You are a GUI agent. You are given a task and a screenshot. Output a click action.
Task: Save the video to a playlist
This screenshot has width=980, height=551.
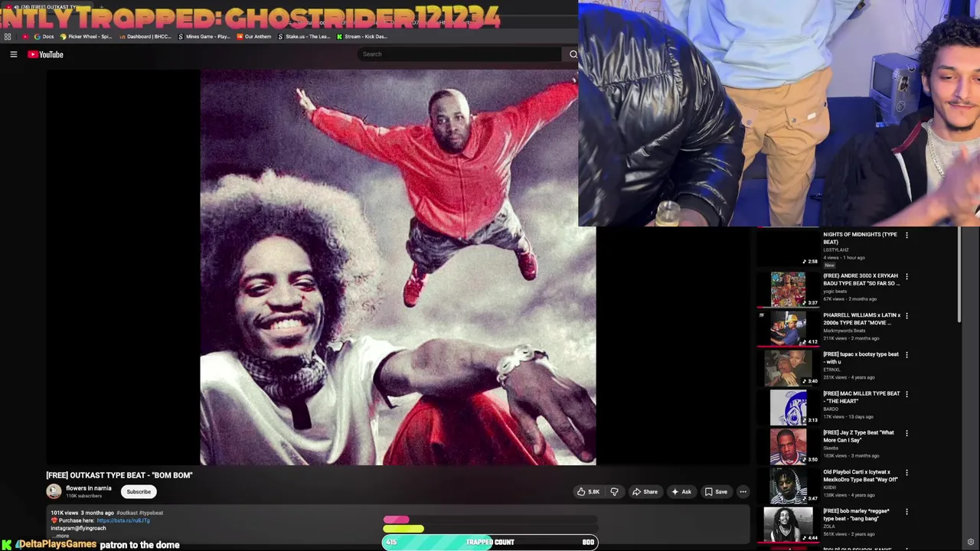click(716, 492)
